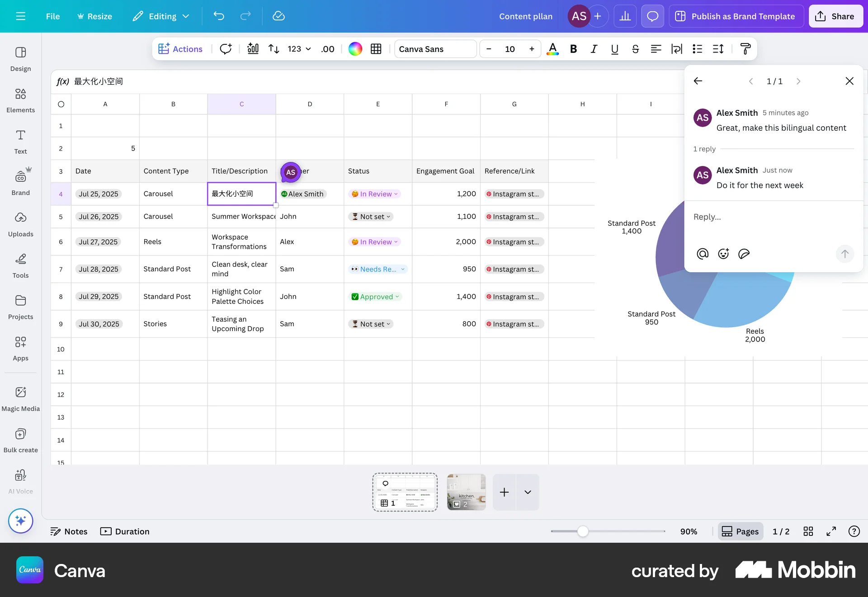Click the Share button

point(835,16)
